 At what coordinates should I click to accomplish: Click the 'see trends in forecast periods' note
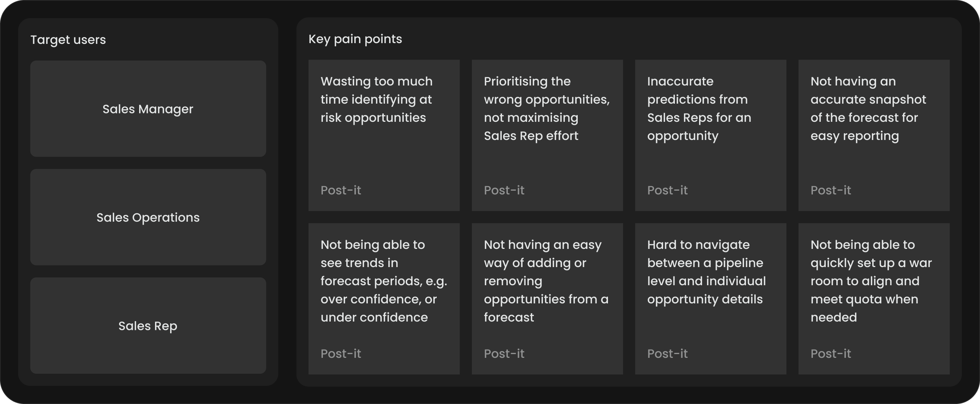(384, 298)
